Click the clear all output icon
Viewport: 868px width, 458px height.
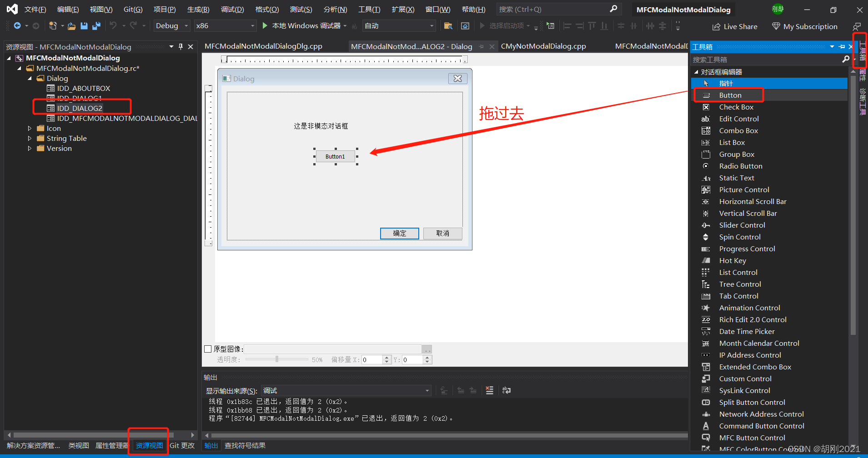[x=489, y=390]
